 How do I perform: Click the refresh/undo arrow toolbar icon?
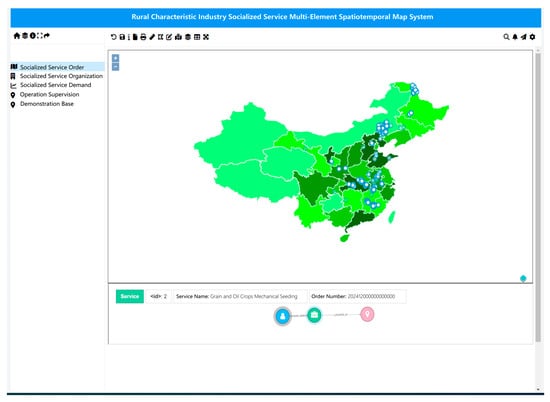[113, 37]
